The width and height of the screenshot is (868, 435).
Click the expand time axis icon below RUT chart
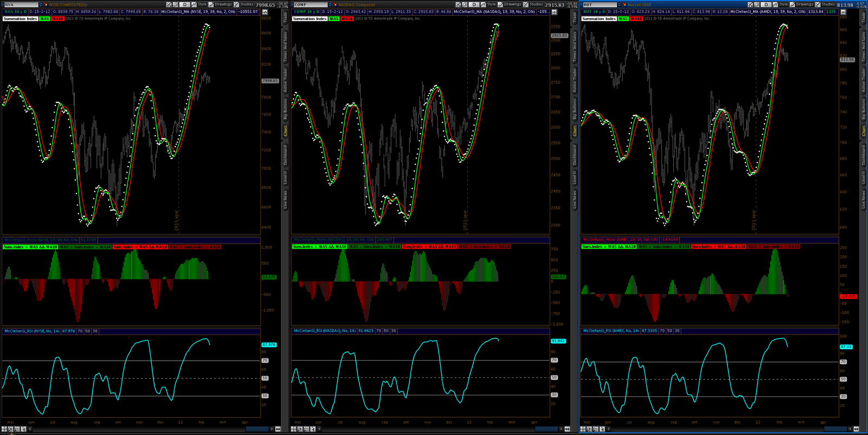point(857,429)
